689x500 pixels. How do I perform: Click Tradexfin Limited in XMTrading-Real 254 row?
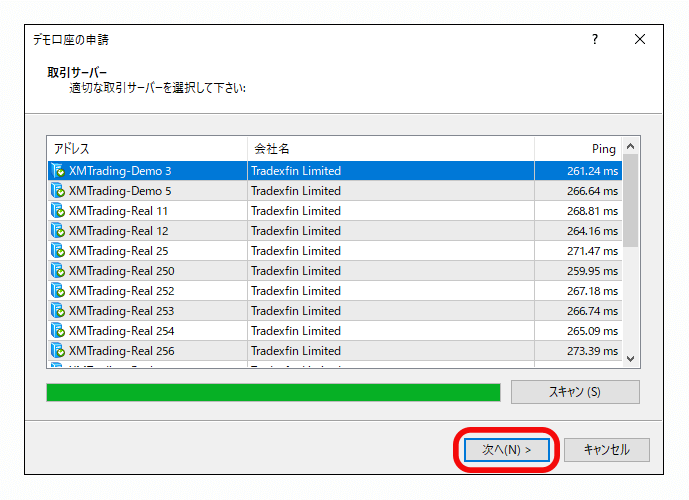(x=296, y=331)
